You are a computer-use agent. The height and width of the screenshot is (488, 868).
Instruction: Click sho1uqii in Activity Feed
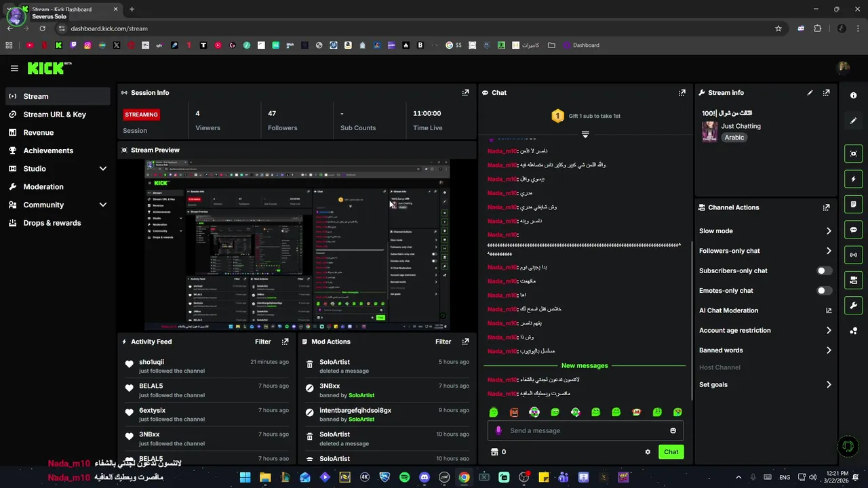(x=151, y=362)
